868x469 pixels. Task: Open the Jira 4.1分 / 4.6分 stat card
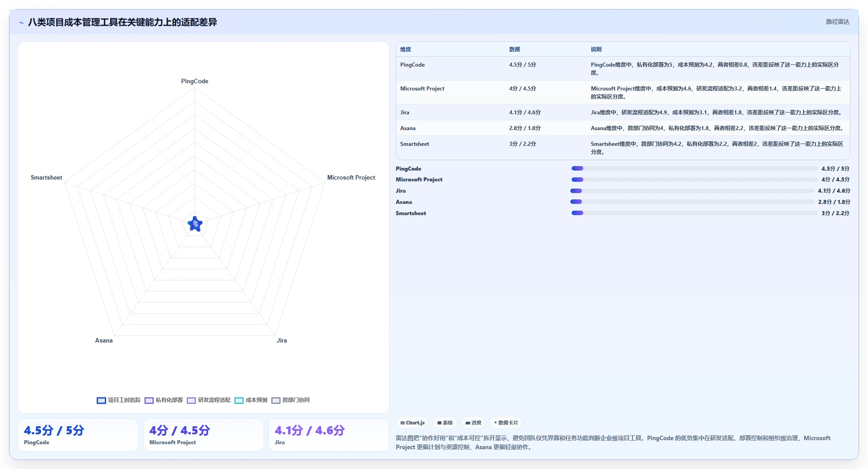click(x=329, y=435)
